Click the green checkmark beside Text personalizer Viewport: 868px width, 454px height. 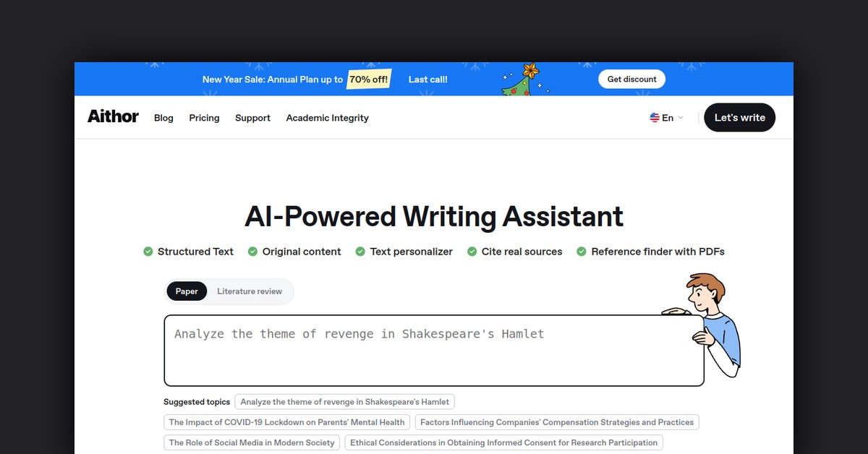pyautogui.click(x=360, y=252)
